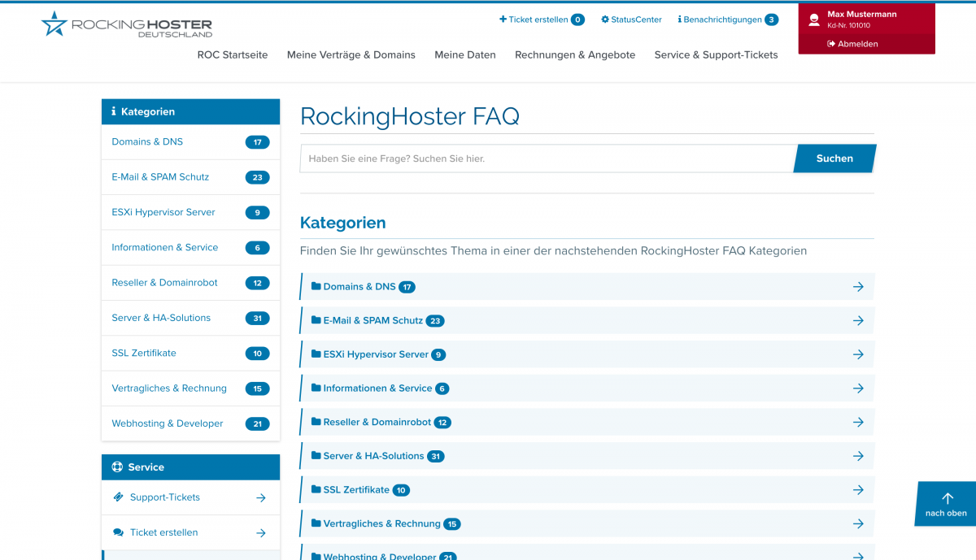Viewport: 976px width, 560px height.
Task: Open Ticket erstellen in the Service panel
Action: pos(190,532)
